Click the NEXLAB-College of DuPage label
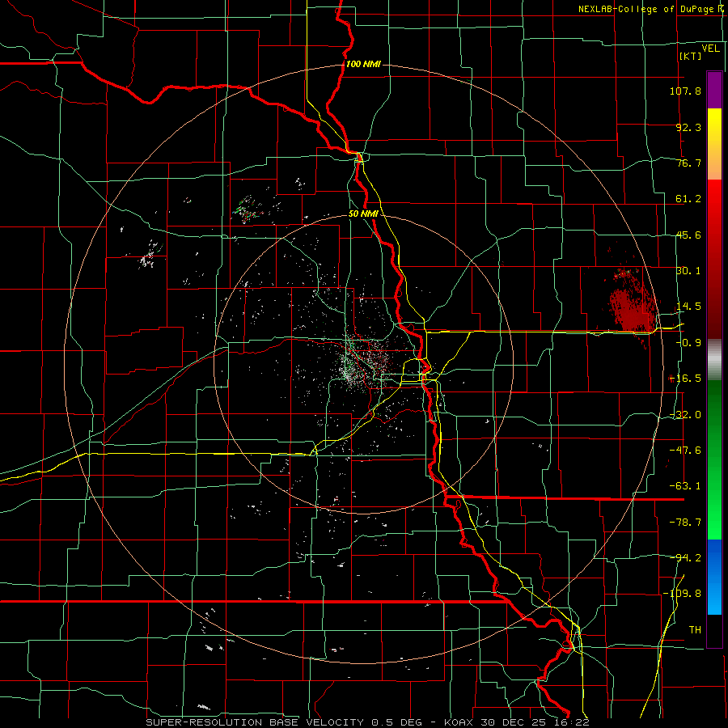The width and height of the screenshot is (728, 728). pos(645,9)
